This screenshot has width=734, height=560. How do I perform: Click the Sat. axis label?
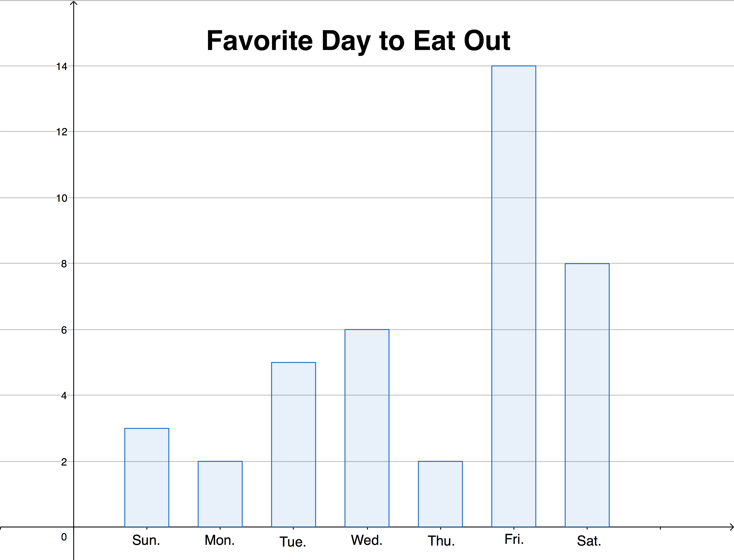pos(589,541)
